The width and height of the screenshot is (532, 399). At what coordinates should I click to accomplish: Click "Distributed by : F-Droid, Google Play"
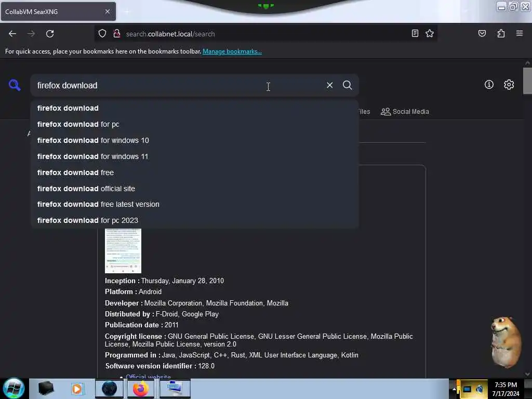pyautogui.click(x=162, y=314)
